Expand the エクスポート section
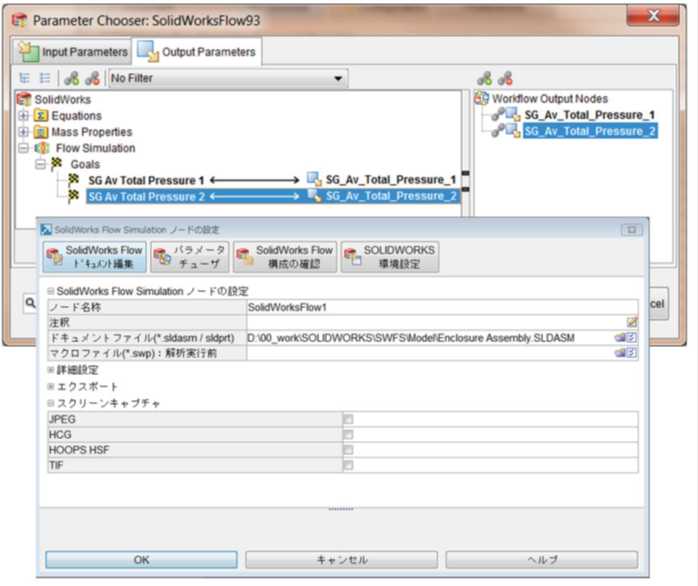Viewport: 698px width, 586px height. [x=51, y=386]
